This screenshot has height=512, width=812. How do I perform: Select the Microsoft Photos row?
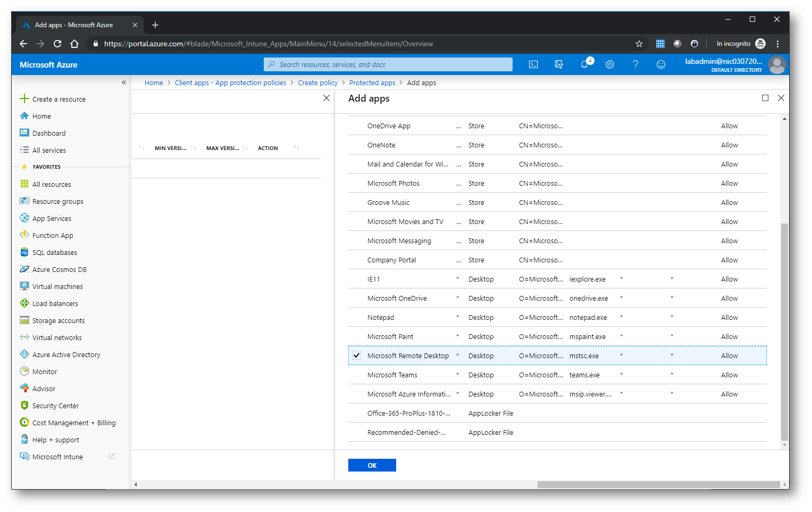[x=557, y=184]
